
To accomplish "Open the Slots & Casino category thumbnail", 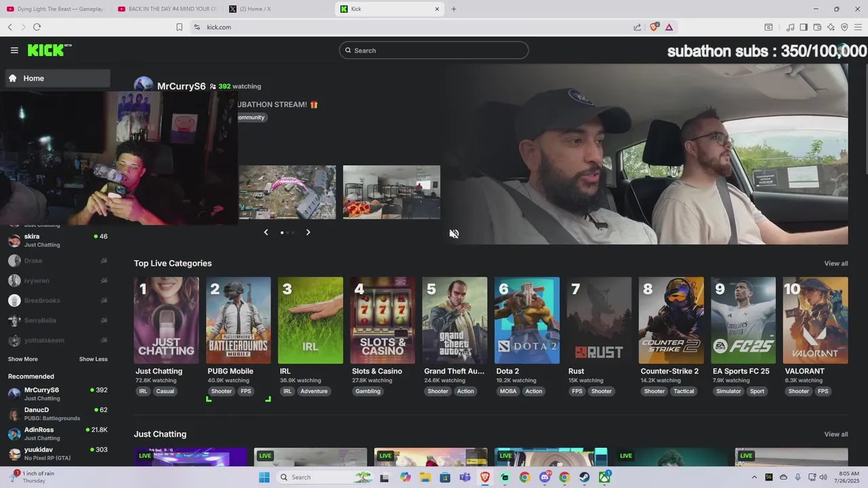I will point(382,321).
